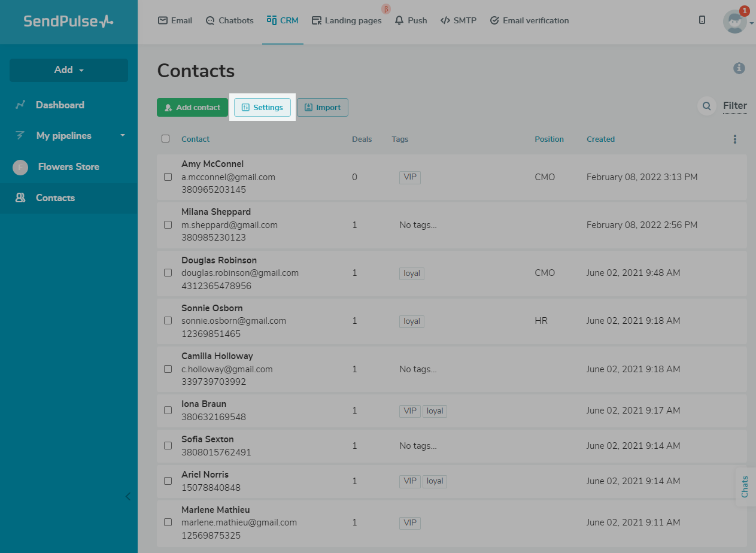Open the Flowers Store pipeline
756x553 pixels.
68,167
